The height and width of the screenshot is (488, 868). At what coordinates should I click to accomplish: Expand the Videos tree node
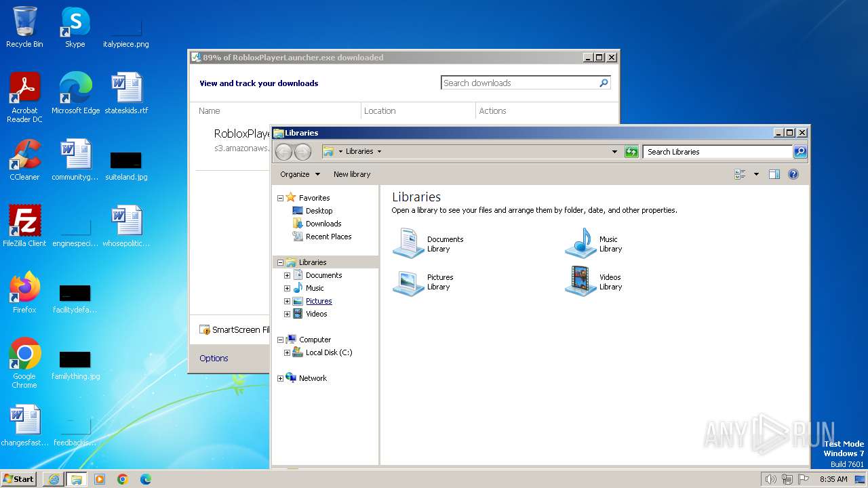[x=288, y=314]
